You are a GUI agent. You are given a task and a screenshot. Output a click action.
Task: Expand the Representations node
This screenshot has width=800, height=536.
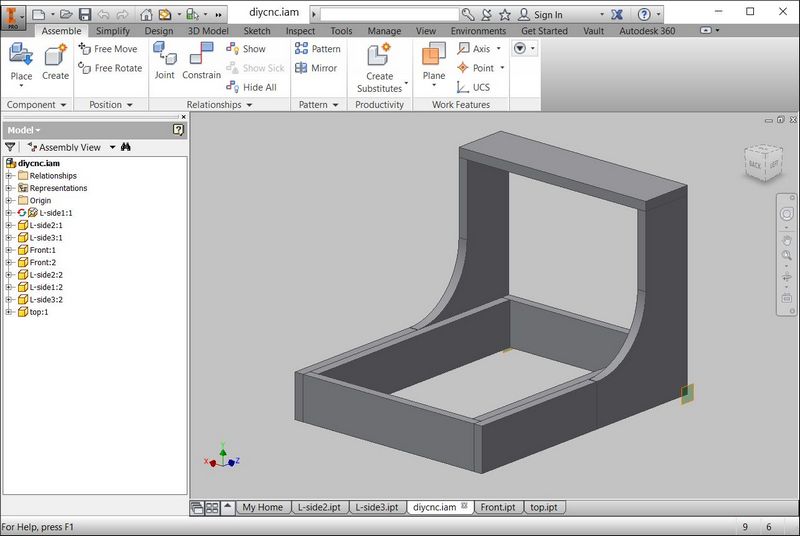[9, 188]
